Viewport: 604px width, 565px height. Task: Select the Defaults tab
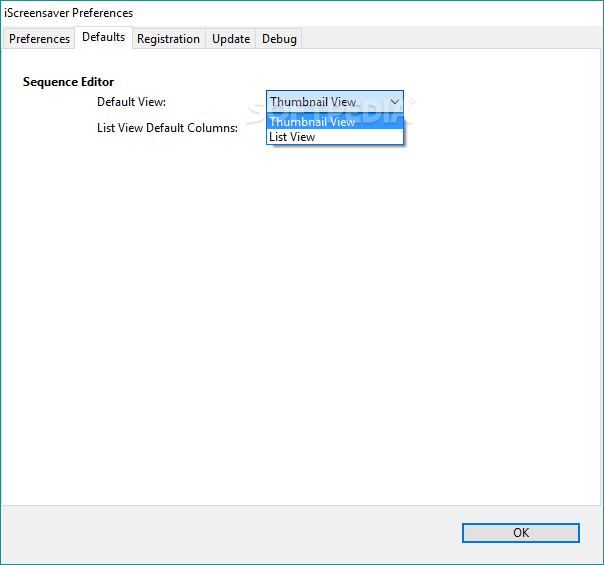coord(104,37)
